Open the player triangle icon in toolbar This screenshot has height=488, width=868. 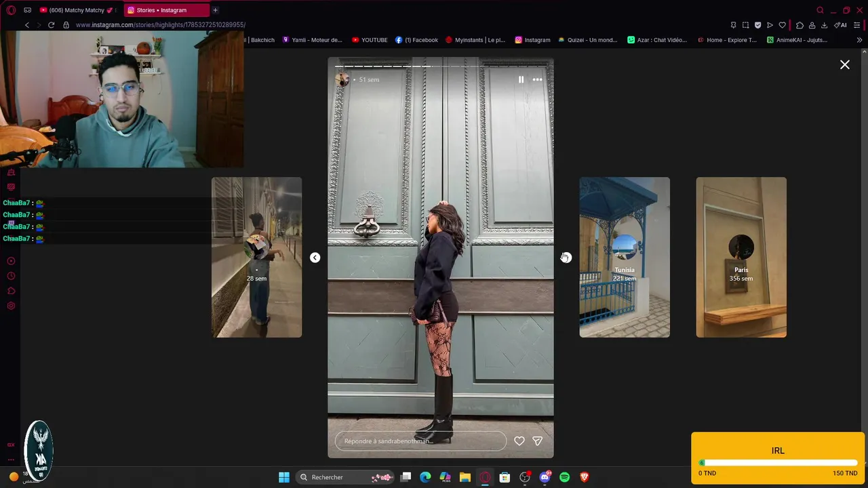770,25
